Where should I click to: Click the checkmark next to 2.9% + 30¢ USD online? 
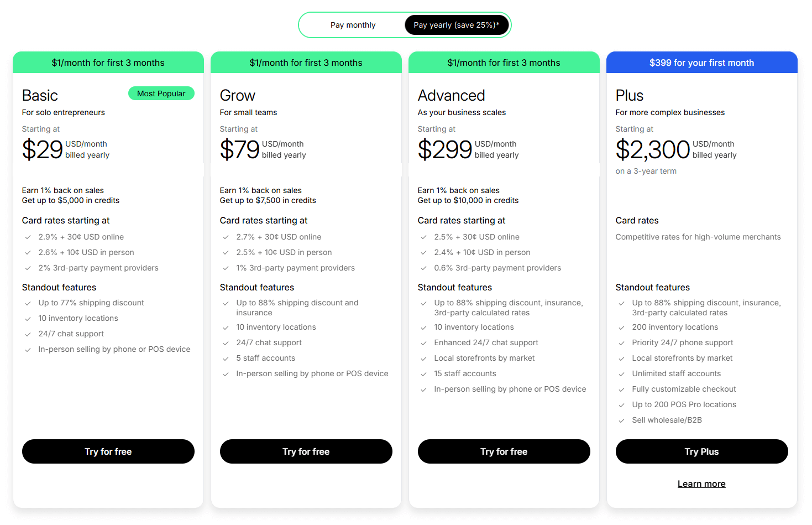[28, 237]
